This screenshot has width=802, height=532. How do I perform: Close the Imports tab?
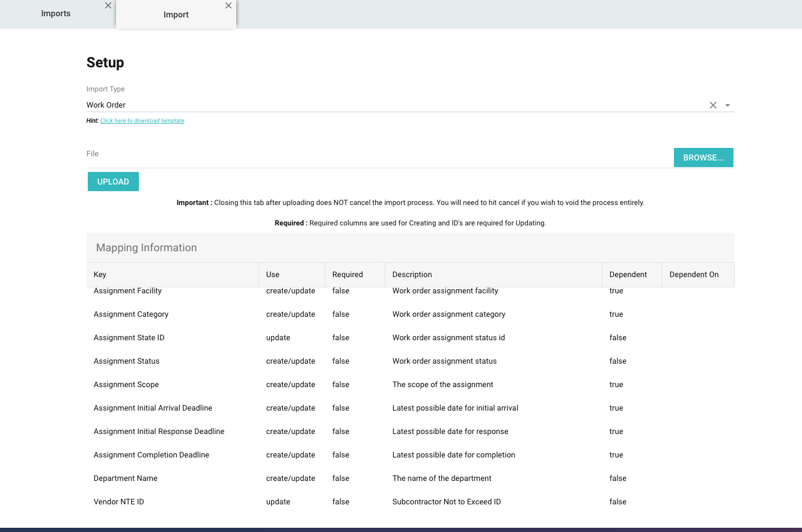(x=108, y=5)
